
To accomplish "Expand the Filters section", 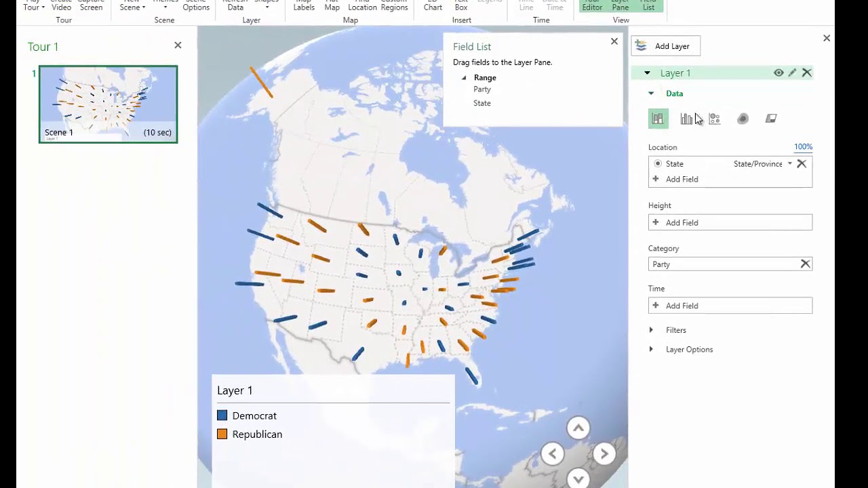I will coord(651,330).
